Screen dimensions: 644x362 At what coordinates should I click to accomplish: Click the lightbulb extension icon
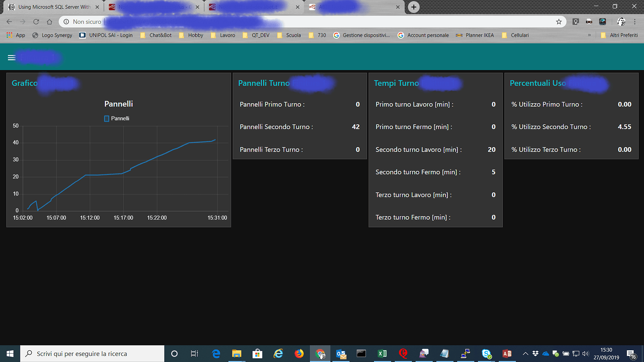click(x=575, y=21)
